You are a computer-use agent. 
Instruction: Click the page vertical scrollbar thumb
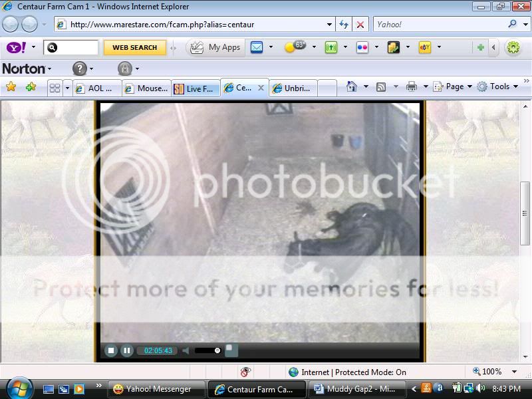coord(525,213)
